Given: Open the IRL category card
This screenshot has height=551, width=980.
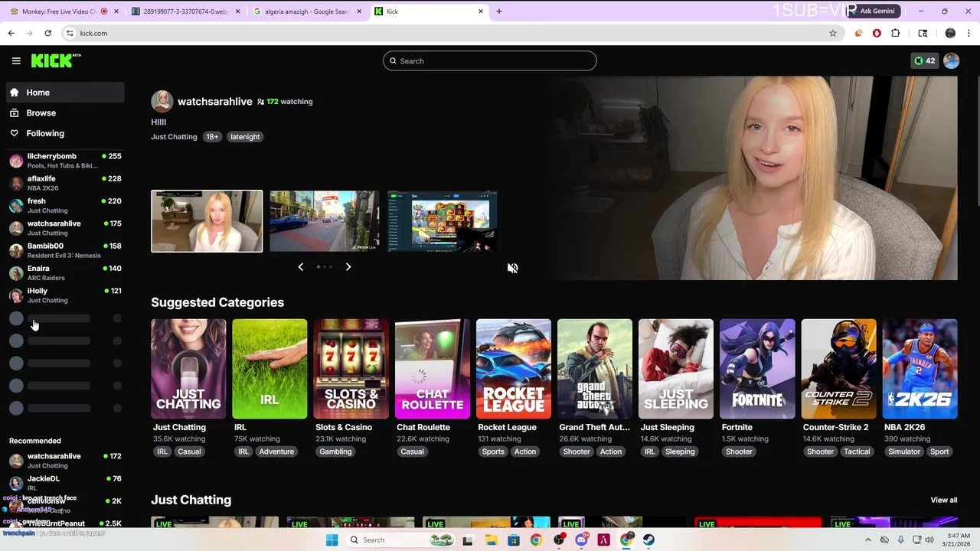Looking at the screenshot, I should pos(269,369).
